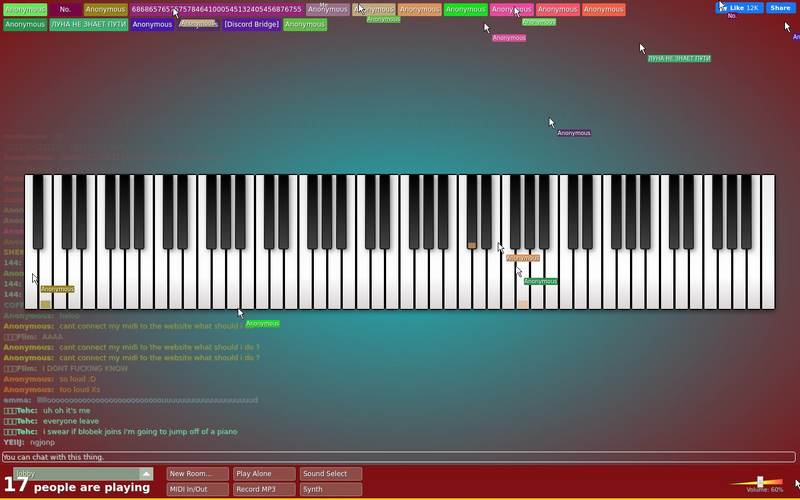Open the Sound Select menu
Screen dimensions: 800x500
[x=331, y=474]
